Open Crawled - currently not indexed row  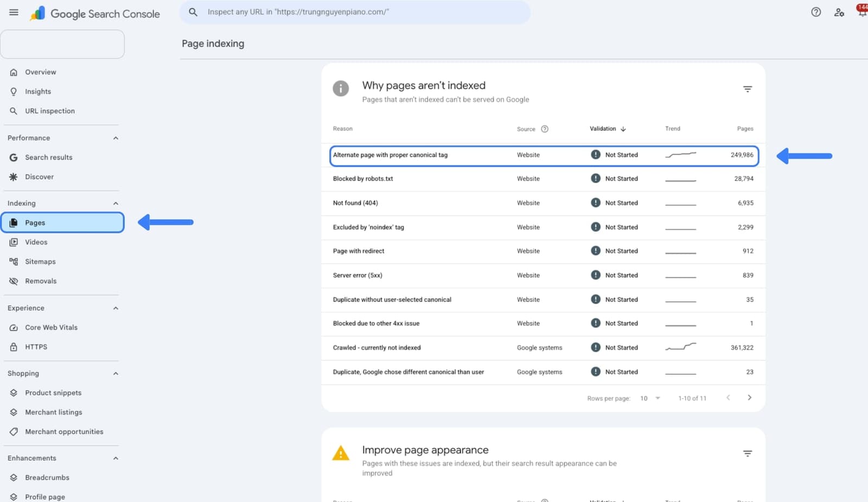point(544,348)
